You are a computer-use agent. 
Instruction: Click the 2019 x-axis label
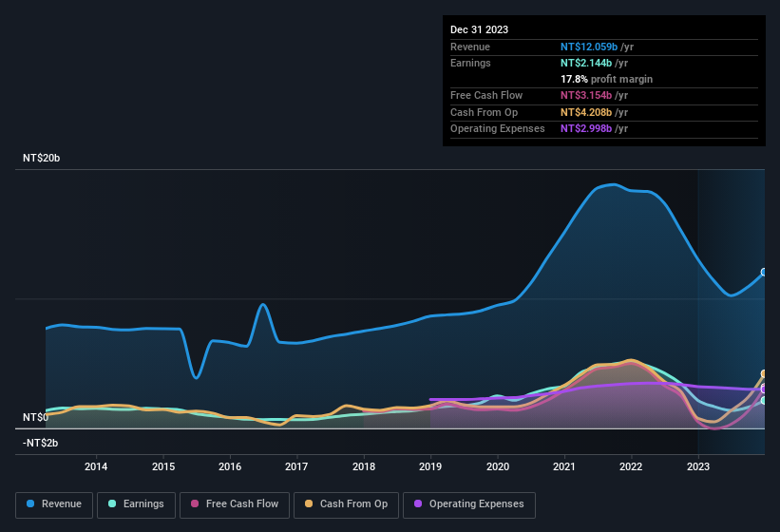[430, 466]
